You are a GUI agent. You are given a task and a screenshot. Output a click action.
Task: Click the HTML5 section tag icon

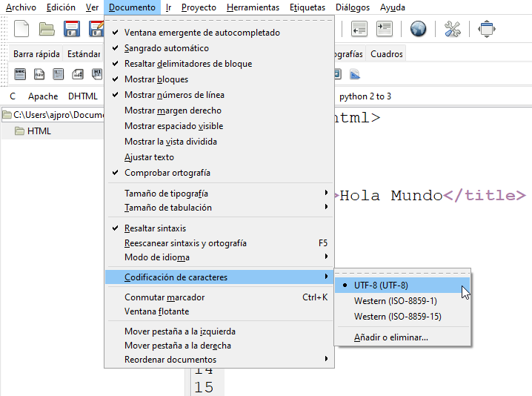pyautogui.click(x=20, y=74)
